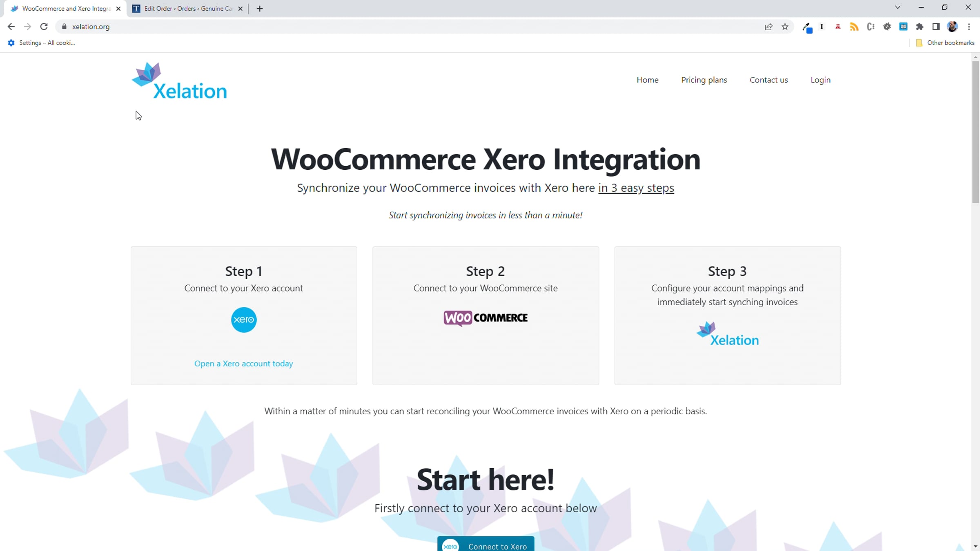Viewport: 980px width, 551px height.
Task: Bookmark this tab with the star icon
Action: pyautogui.click(x=785, y=27)
